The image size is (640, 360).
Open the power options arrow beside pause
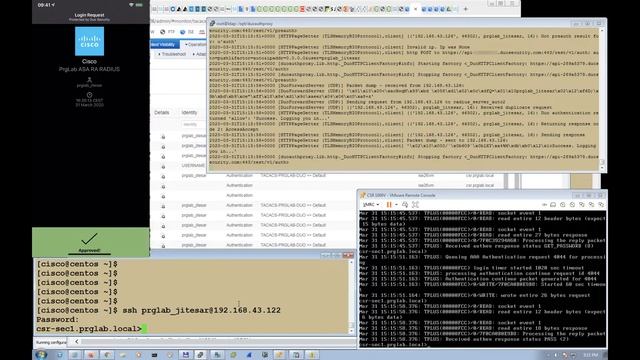point(396,204)
